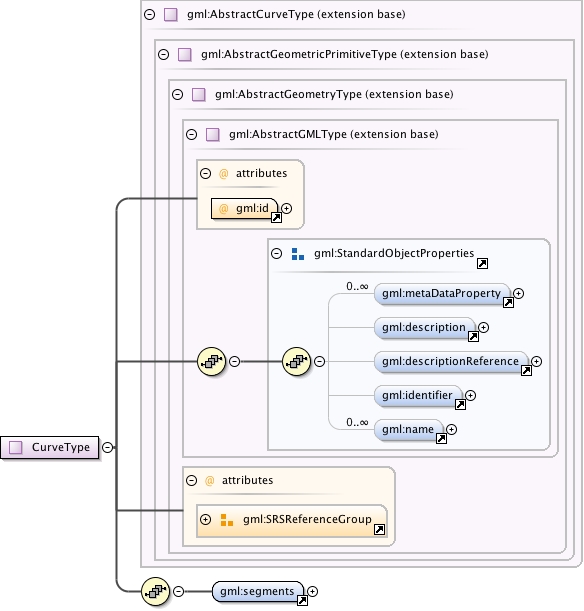This screenshot has height=611, width=584.
Task: Select the gml:segments element
Action: click(258, 592)
